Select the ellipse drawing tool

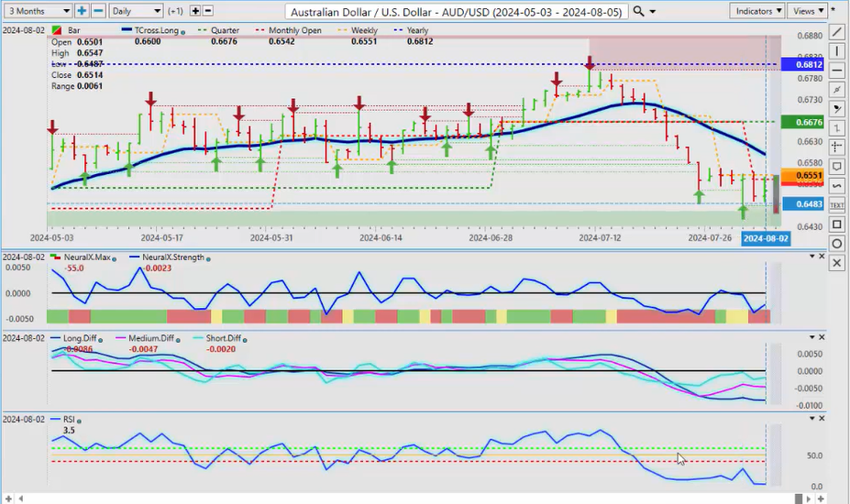point(836,244)
